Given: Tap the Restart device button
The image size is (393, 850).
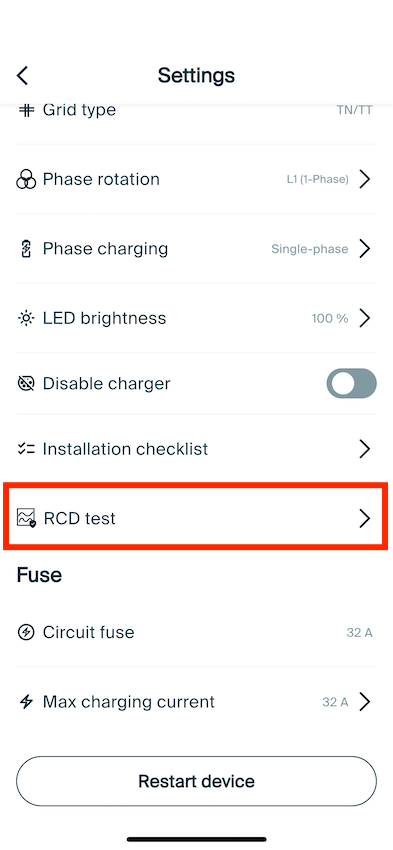Looking at the screenshot, I should [196, 782].
